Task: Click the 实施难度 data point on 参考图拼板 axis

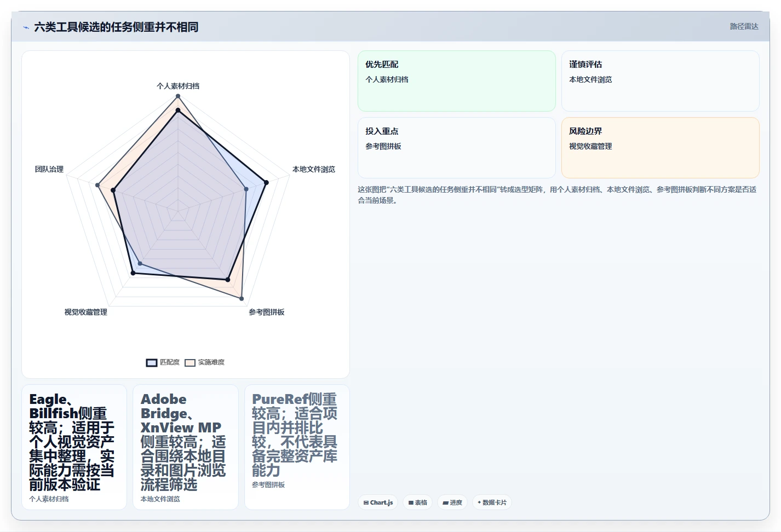Action: 242,299
